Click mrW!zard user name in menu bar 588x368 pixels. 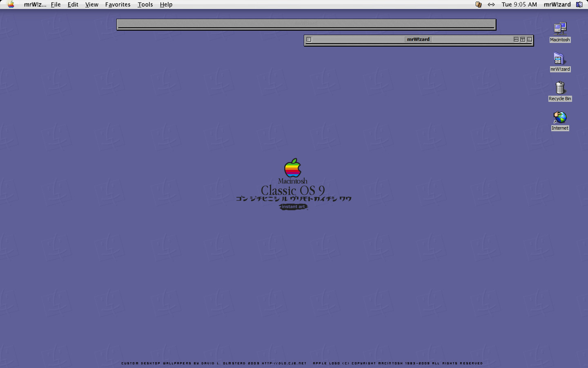click(x=557, y=4)
